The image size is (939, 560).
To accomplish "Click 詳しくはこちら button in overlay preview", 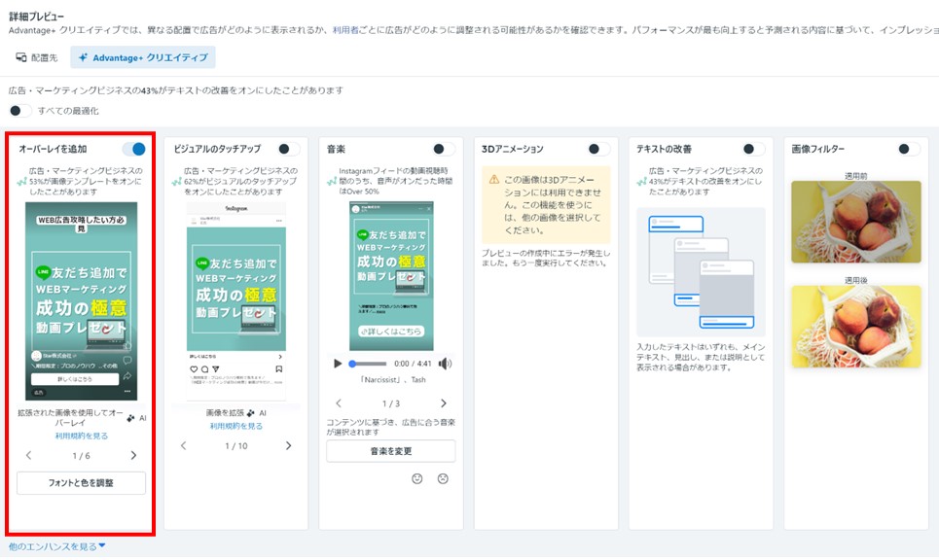I will 75,379.
